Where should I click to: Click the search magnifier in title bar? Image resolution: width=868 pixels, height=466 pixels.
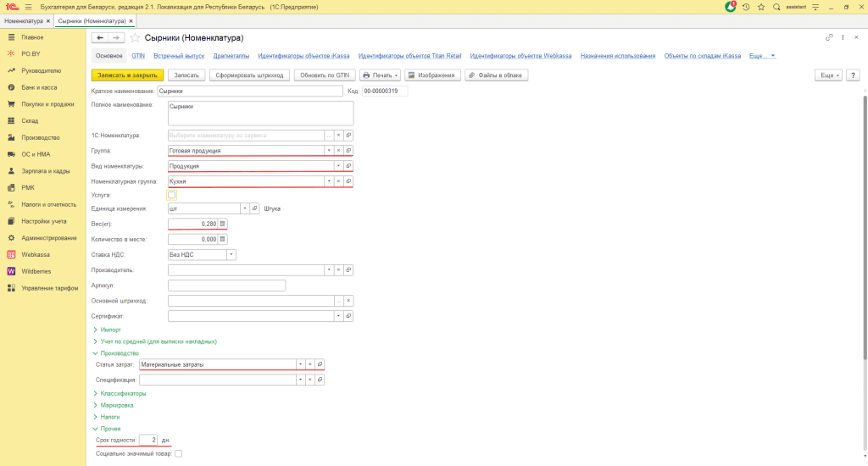[x=776, y=7]
